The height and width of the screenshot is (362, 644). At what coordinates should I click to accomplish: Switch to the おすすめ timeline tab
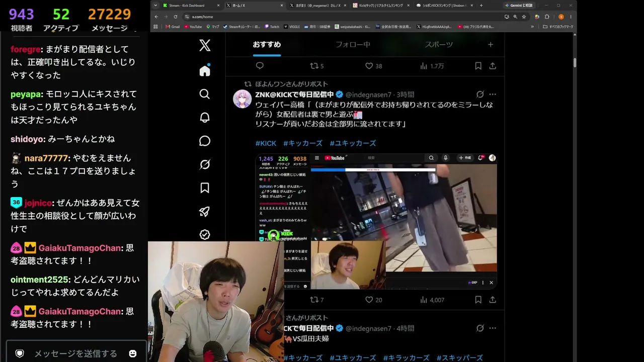267,44
